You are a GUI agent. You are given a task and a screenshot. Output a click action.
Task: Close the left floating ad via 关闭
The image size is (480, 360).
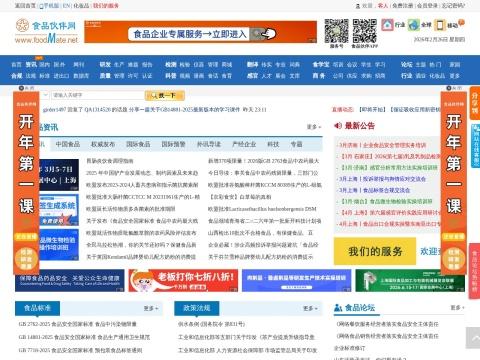(27, 88)
